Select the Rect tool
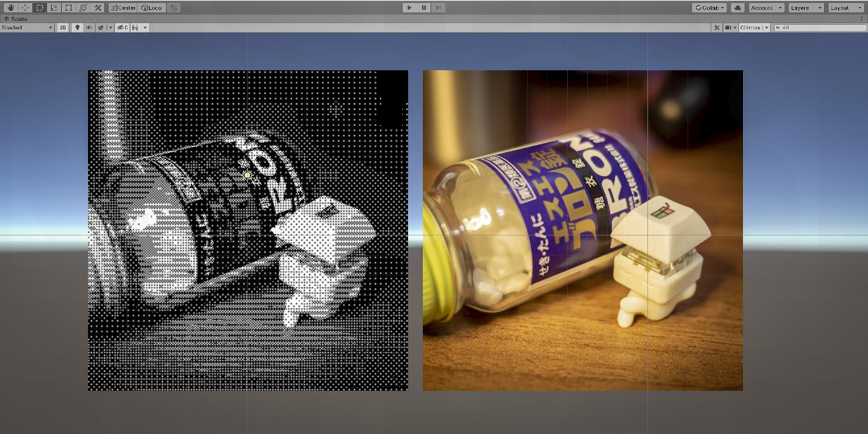 (68, 8)
